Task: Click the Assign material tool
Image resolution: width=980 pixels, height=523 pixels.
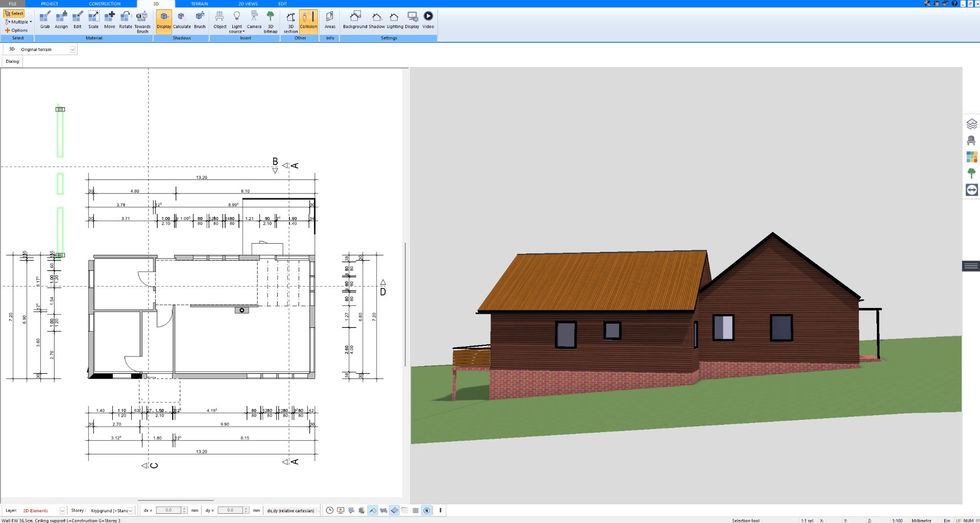Action: 61,20
